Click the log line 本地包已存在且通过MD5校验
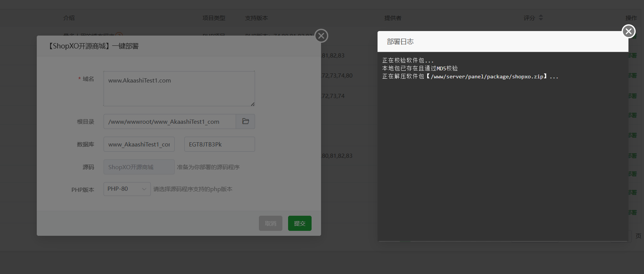 420,68
